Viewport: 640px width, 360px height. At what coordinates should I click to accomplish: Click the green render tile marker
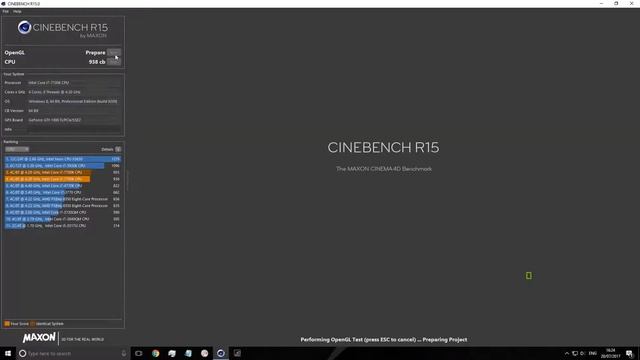529,276
